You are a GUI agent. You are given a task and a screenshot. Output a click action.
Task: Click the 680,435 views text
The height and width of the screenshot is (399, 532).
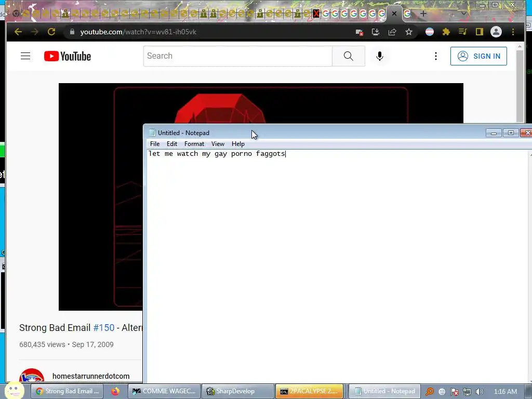pyautogui.click(x=42, y=344)
